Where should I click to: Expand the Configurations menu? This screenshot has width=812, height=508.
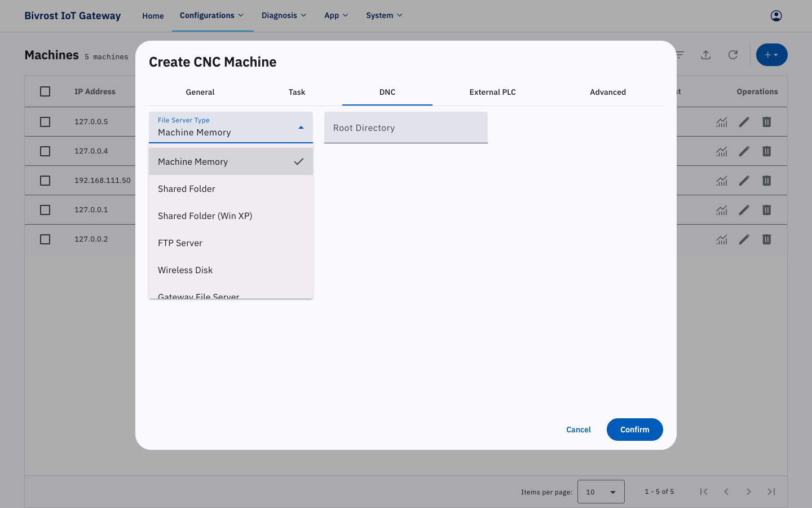[x=212, y=15]
